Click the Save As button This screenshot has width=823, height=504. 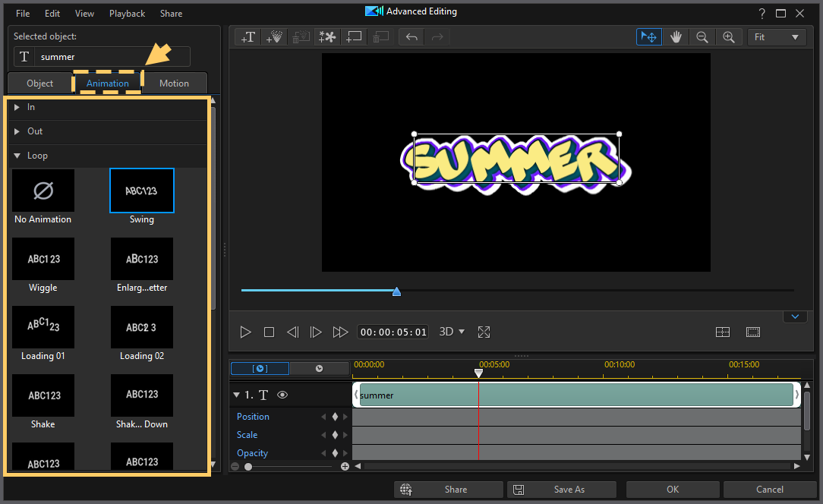point(562,489)
